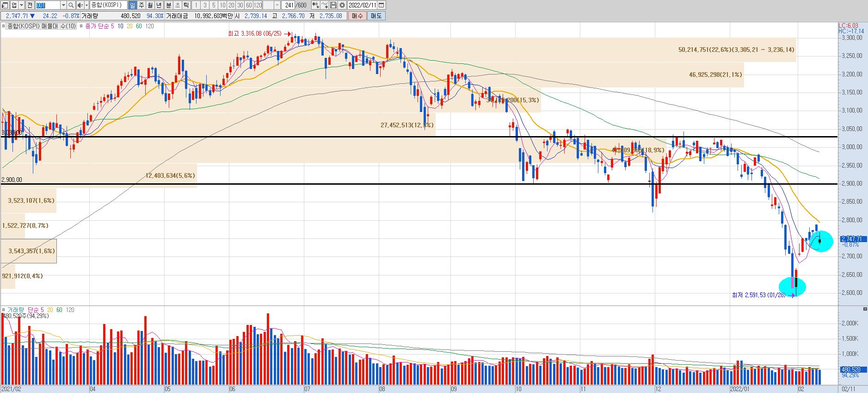
Task: Click the volume profile text 921,912(0.4%)
Action: click(22, 276)
